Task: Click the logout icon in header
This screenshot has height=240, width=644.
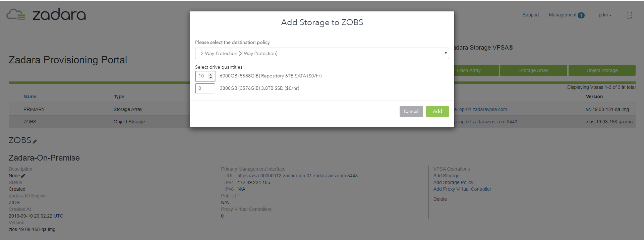Action: click(630, 15)
